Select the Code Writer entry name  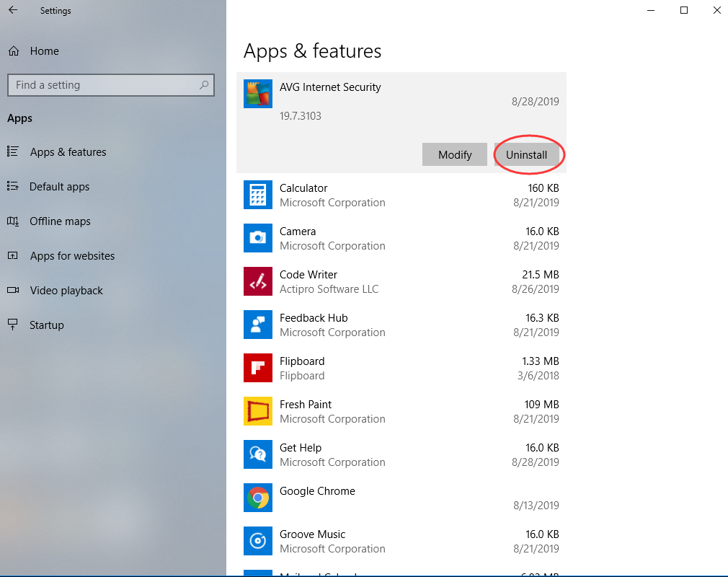pyautogui.click(x=308, y=275)
